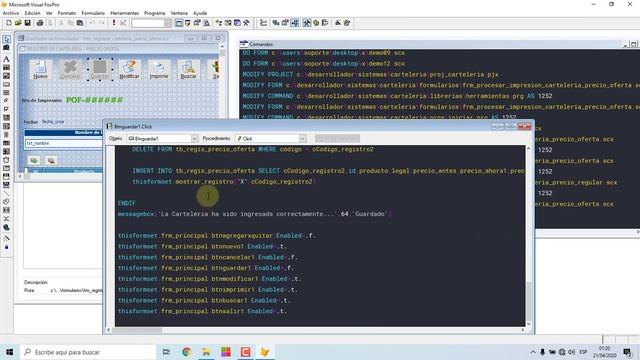640x360 pixels.
Task: Pick the Text Box control tool
Action: pyautogui.click(x=7, y=67)
